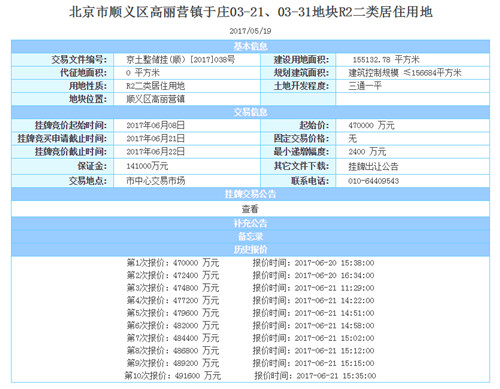
Task: Download the 挂牌出让公告 file
Action: click(373, 166)
